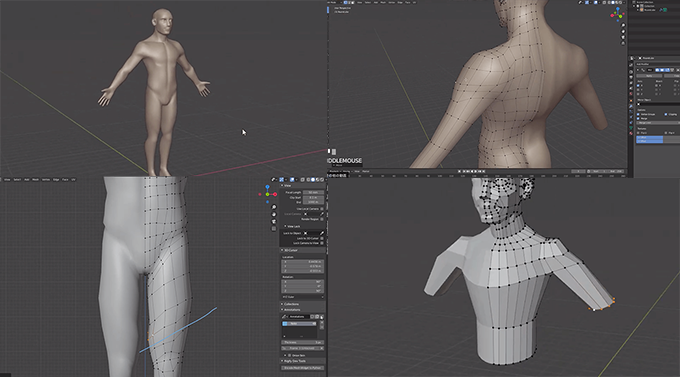The height and width of the screenshot is (377, 680).
Task: Click the eyedropper next to Local Camera
Action: pyautogui.click(x=322, y=214)
